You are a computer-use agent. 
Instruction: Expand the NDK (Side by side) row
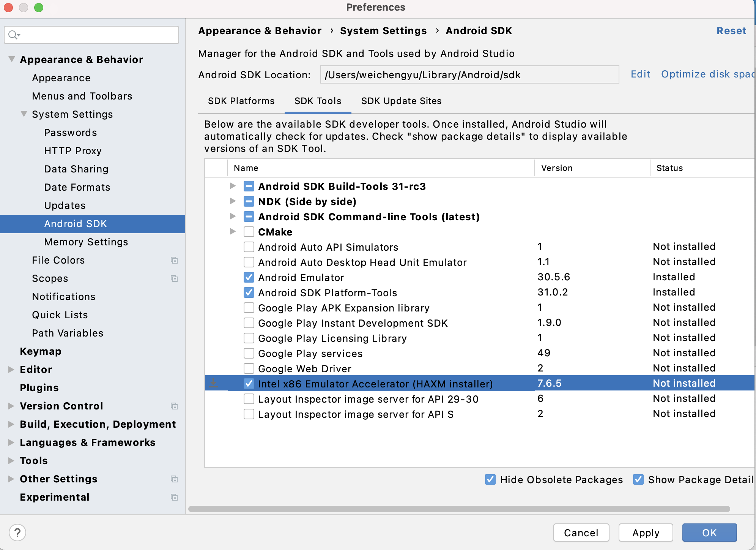coord(233,201)
